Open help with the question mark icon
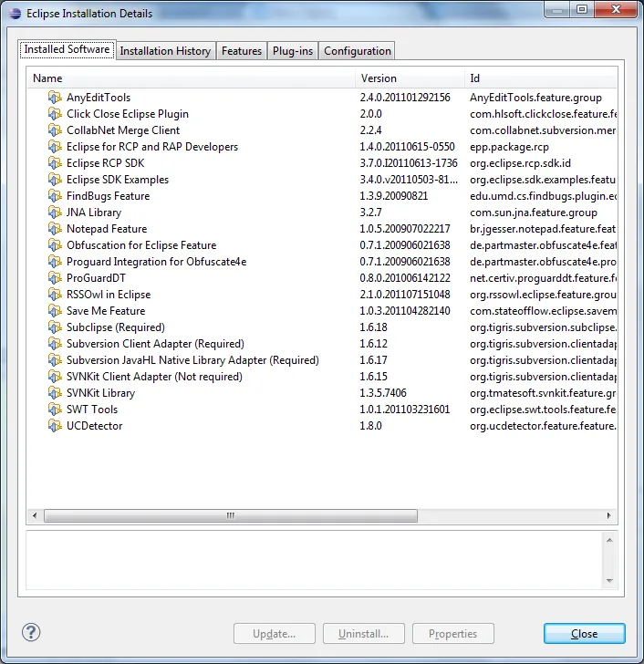Viewport: 644px width, 664px height. click(x=31, y=633)
